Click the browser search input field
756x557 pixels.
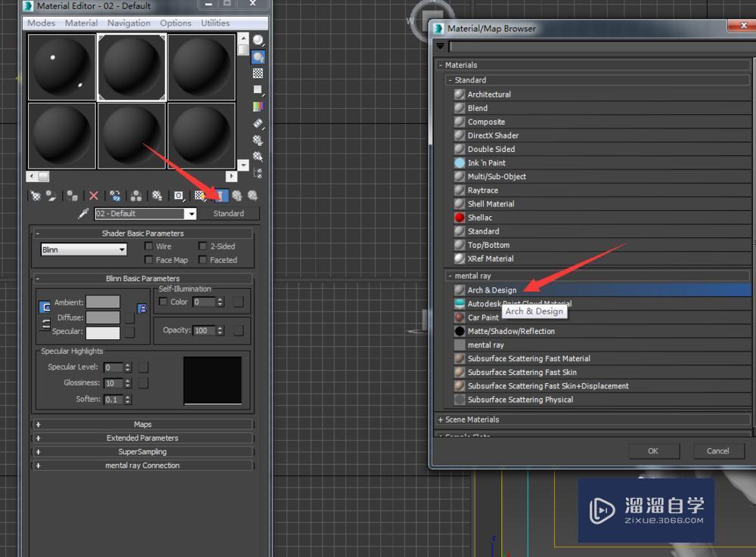pos(602,46)
